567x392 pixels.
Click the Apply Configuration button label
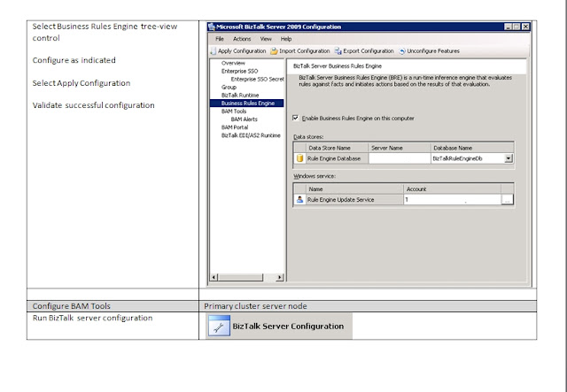(242, 51)
